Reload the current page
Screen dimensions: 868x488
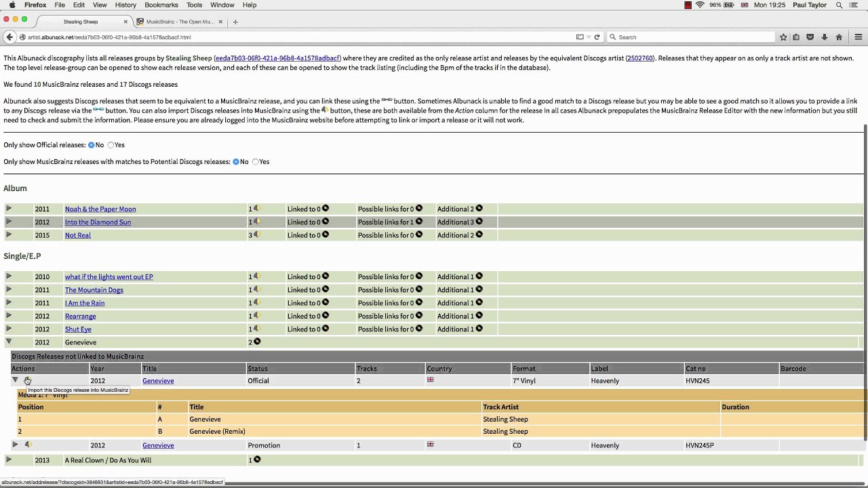[x=597, y=37]
